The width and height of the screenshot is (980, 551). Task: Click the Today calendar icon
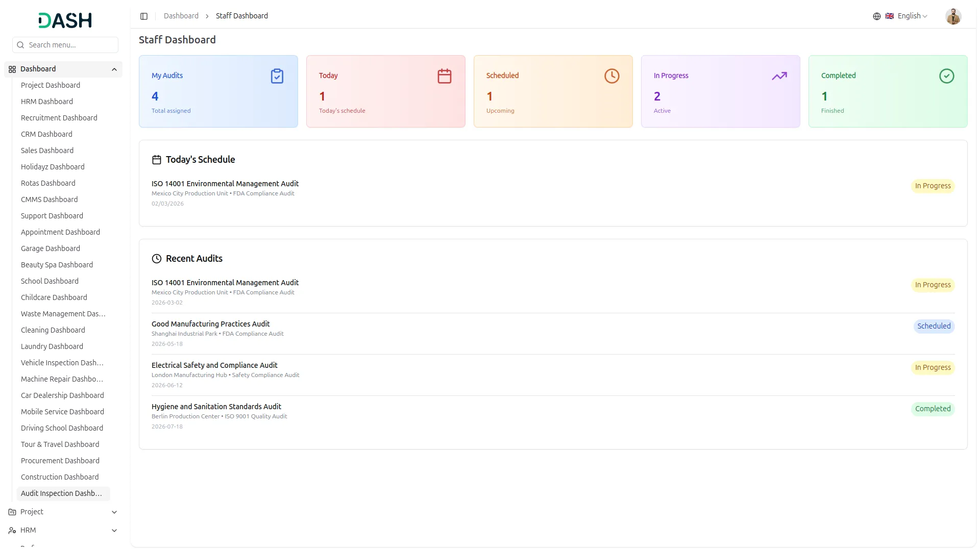click(x=444, y=76)
